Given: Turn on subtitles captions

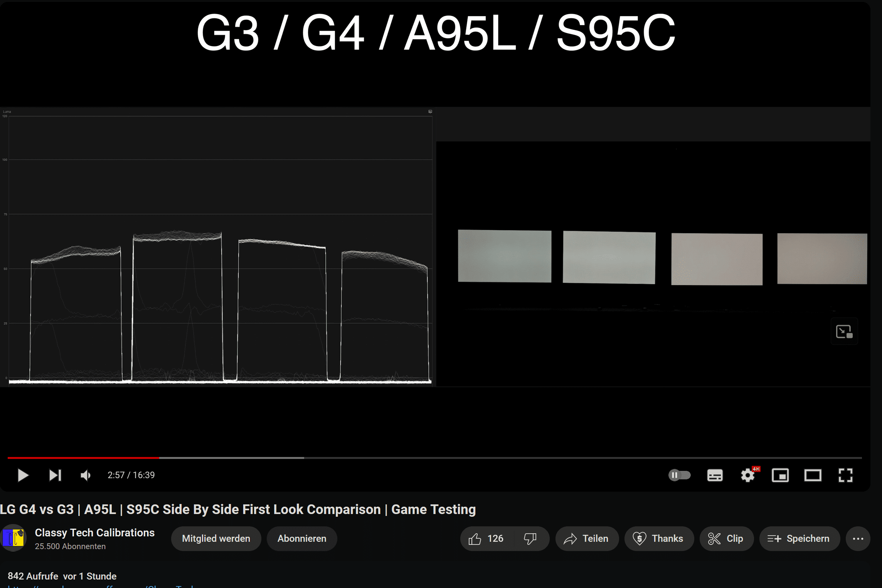Looking at the screenshot, I should (715, 475).
